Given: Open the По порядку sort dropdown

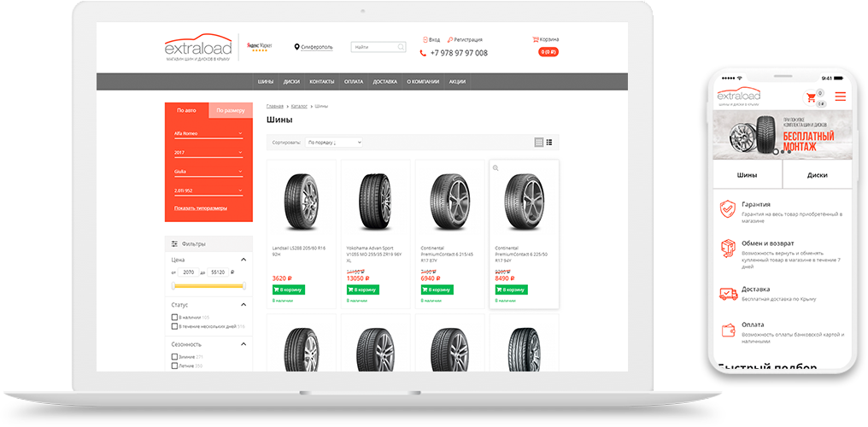Looking at the screenshot, I should point(334,142).
